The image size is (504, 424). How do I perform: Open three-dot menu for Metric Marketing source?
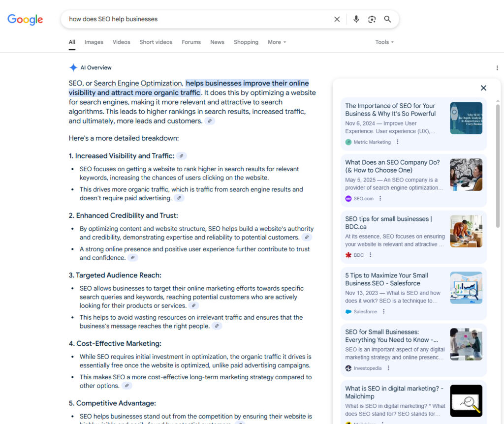[x=397, y=142]
